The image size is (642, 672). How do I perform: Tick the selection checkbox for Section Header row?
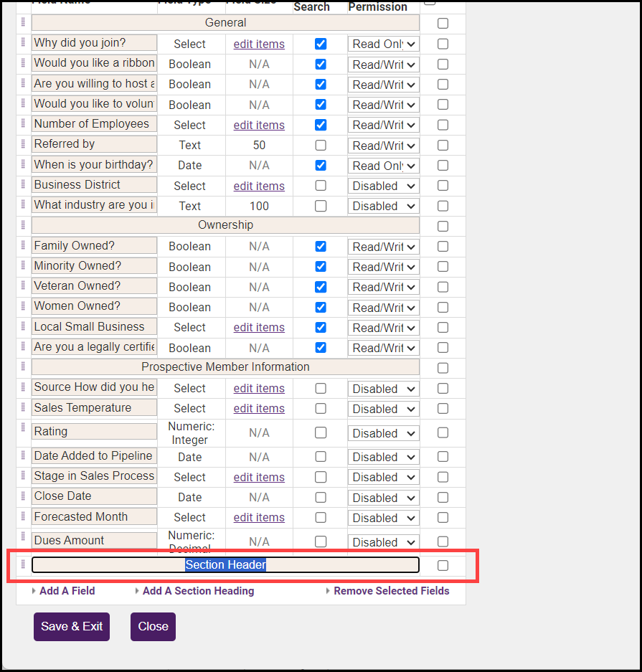[x=443, y=565]
